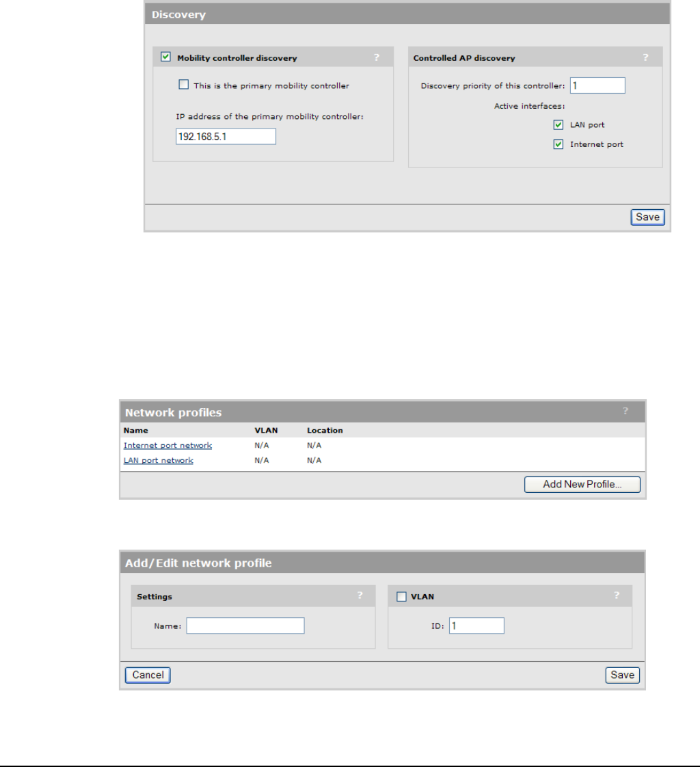The image size is (700, 767).
Task: Click 'IP address of the primary mobility controller' label
Action: (269, 116)
